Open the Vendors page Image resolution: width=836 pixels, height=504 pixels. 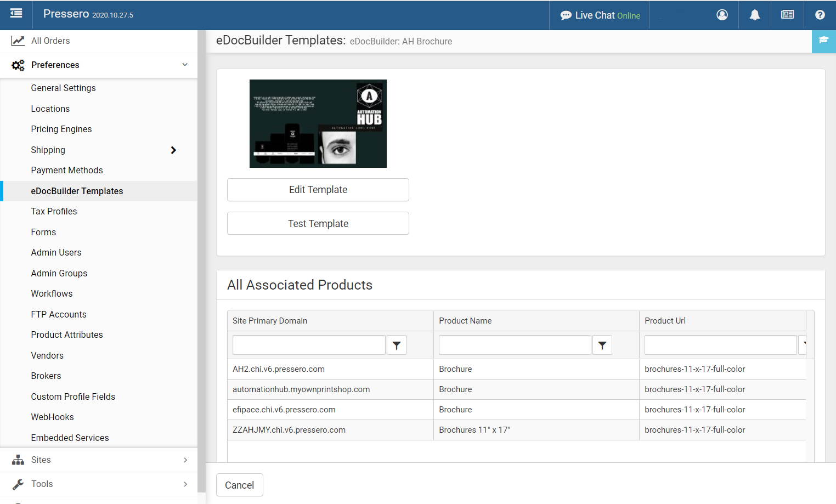[47, 355]
